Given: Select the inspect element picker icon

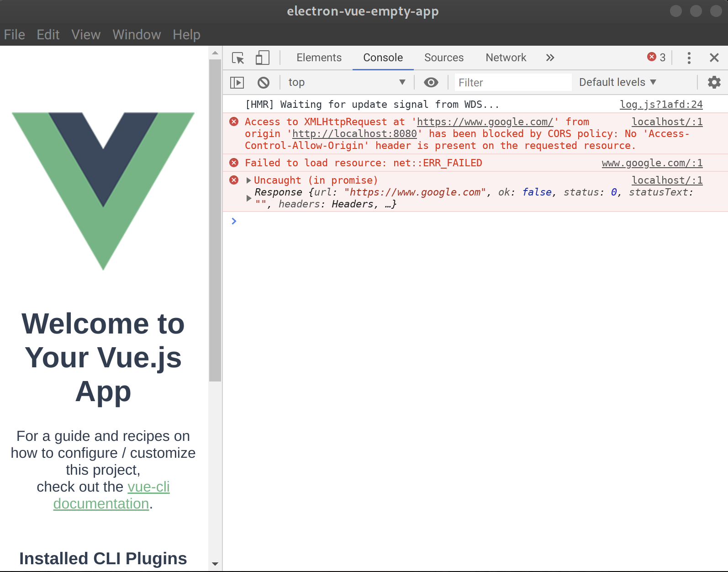Looking at the screenshot, I should tap(238, 58).
